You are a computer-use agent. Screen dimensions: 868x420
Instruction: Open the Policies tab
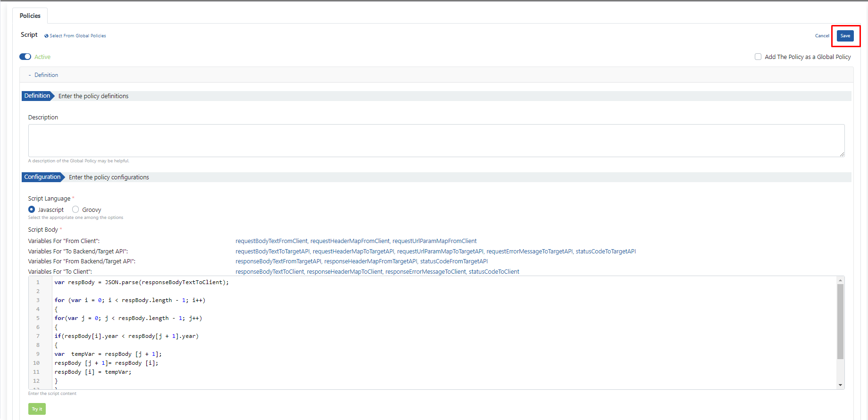30,16
